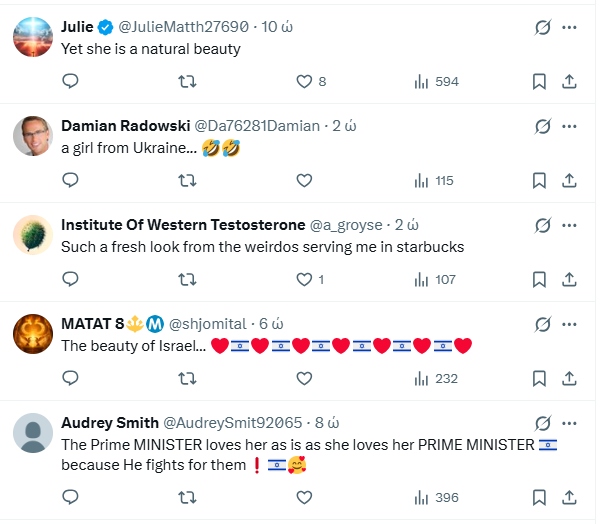The image size is (601, 524).
Task: Open Damian Radowski's profile name link
Action: pyautogui.click(x=123, y=126)
